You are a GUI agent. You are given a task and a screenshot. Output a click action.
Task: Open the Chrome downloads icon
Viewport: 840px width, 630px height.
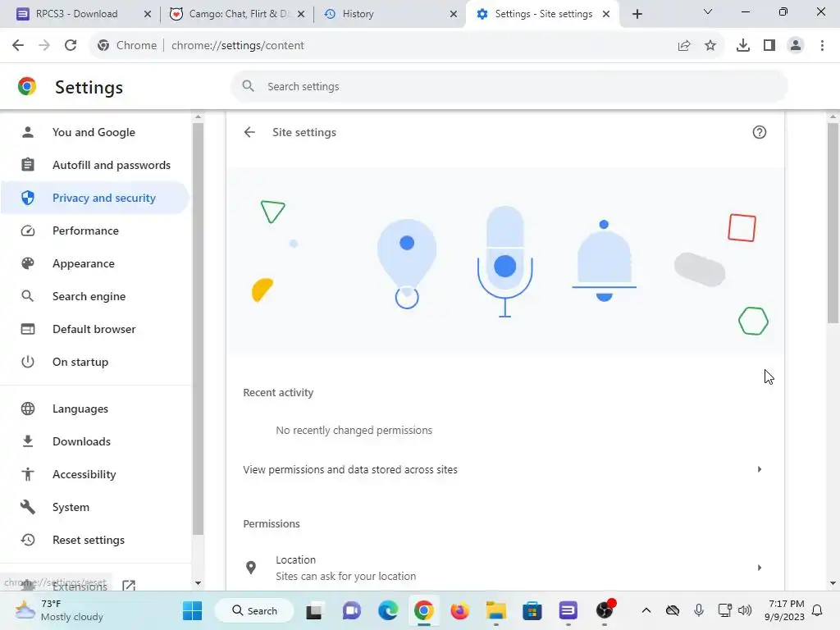click(x=742, y=46)
